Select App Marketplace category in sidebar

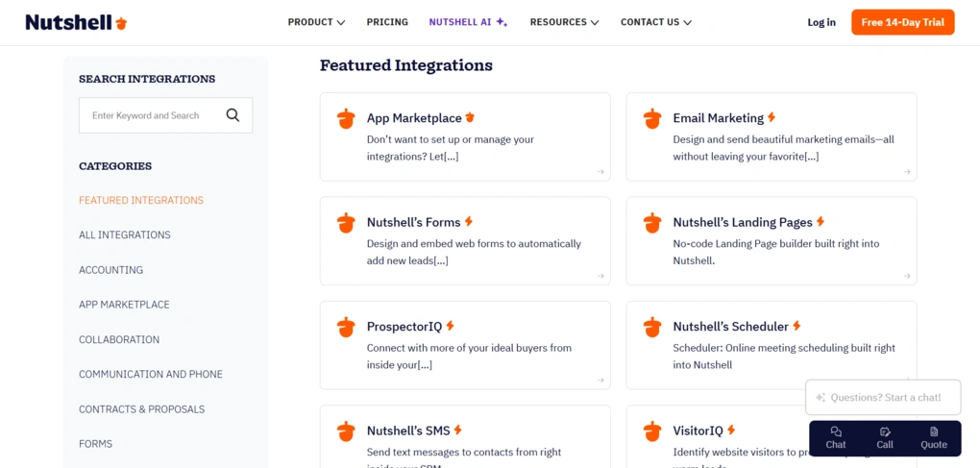point(124,305)
